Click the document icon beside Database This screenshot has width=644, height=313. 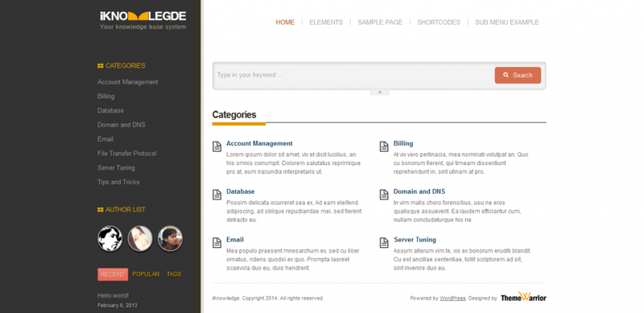click(217, 194)
